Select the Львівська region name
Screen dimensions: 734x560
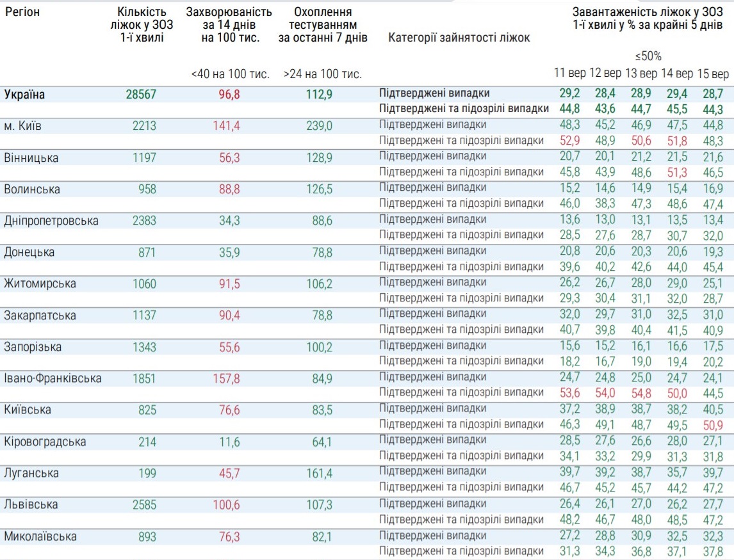pos(31,504)
